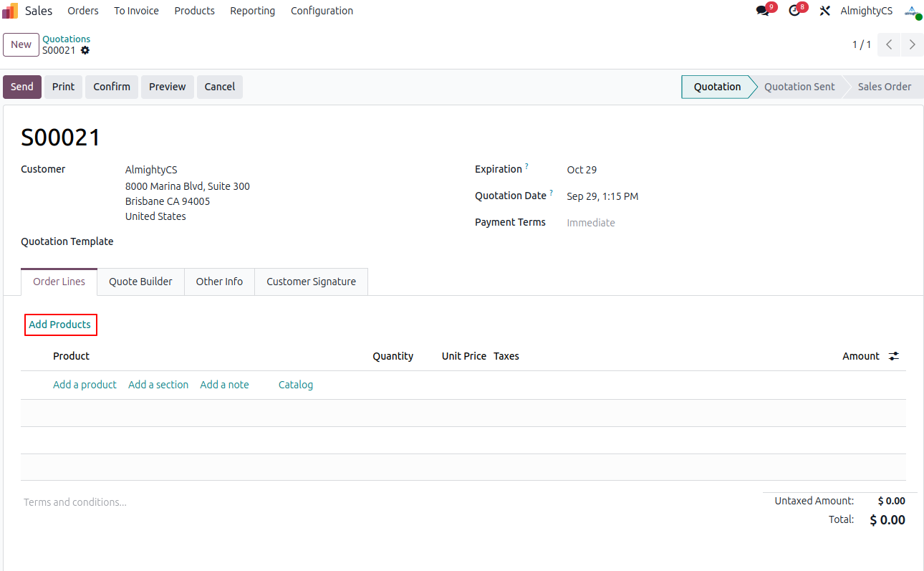Expand the Reporting menu
Image resolution: width=924 pixels, height=571 pixels.
[x=252, y=11]
